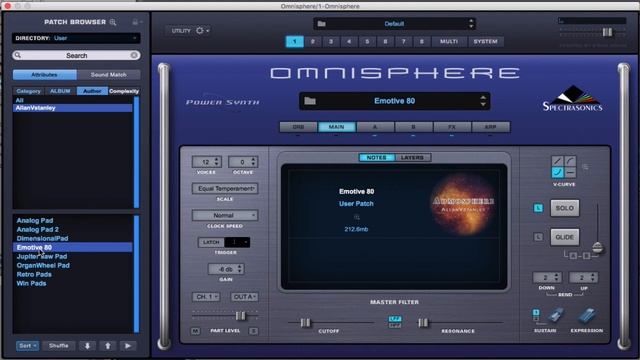
Task: Click the Patch Browser magnifier zoom icon
Action: pyautogui.click(x=113, y=22)
